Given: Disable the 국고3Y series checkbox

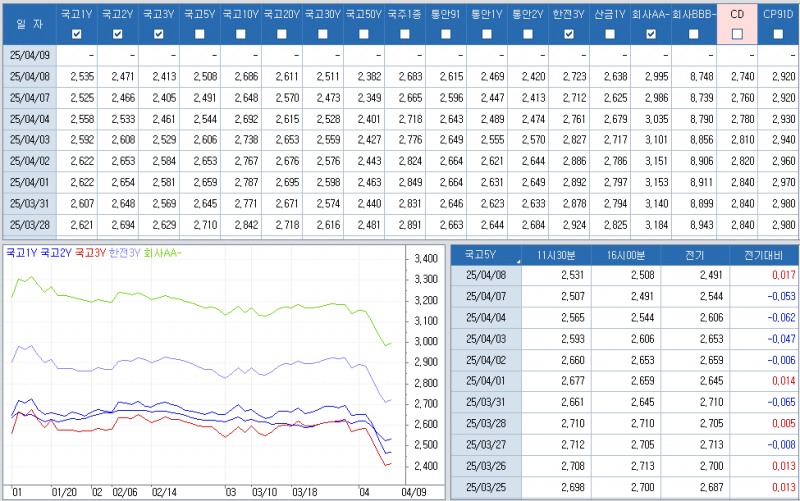Looking at the screenshot, I should (x=158, y=34).
